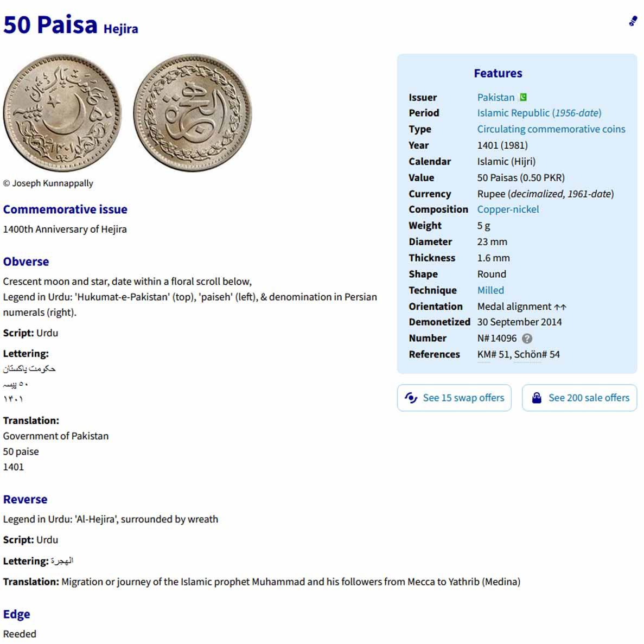Click the edit pencil icon at top right
644x644 pixels.
(633, 21)
